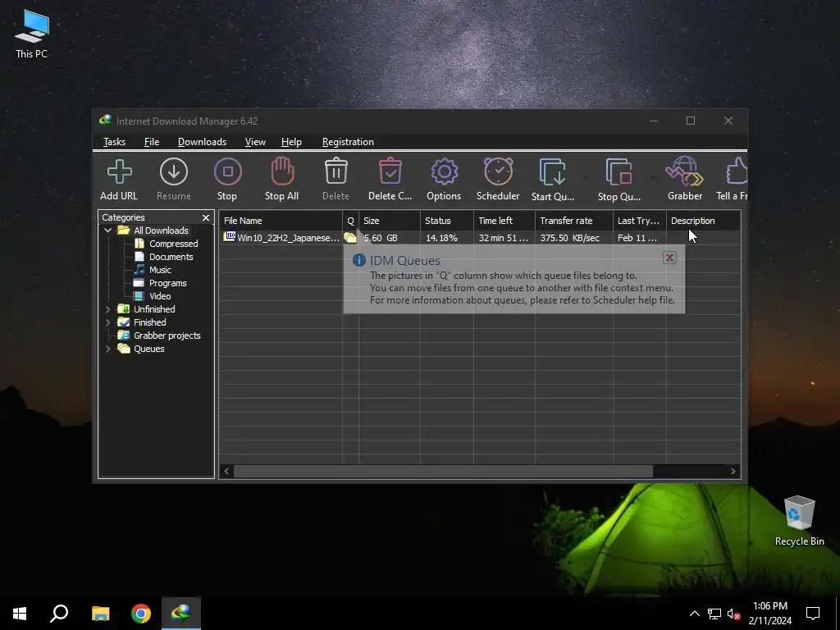The width and height of the screenshot is (840, 630).
Task: Click the muted volume tray icon
Action: (x=733, y=614)
